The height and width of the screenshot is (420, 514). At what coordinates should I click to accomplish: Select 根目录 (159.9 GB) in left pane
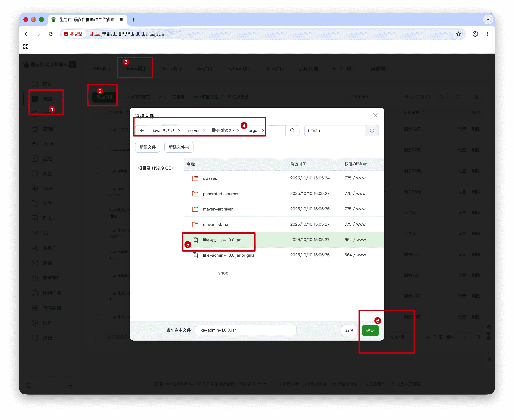155,168
